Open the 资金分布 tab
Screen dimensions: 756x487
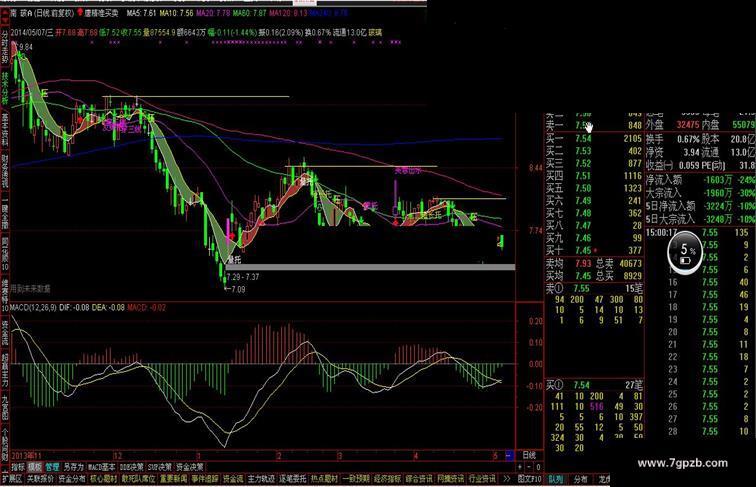[72, 479]
